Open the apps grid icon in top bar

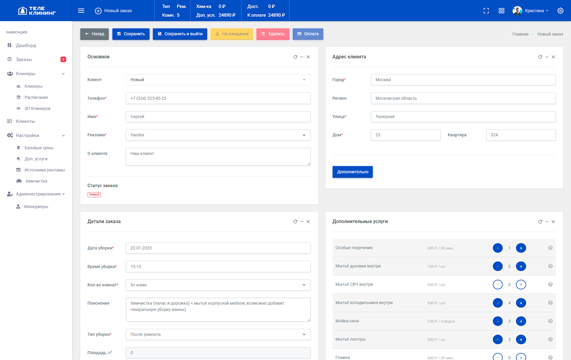[501, 11]
